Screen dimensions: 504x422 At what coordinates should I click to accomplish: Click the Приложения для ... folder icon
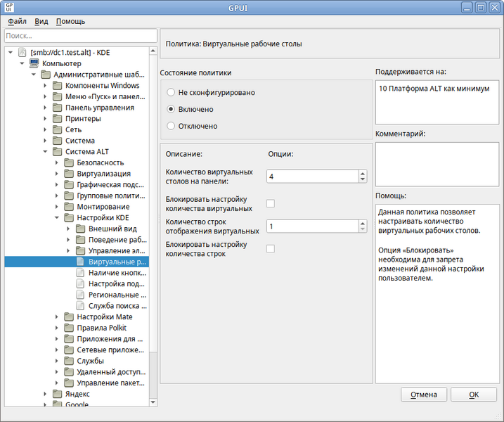pos(69,339)
